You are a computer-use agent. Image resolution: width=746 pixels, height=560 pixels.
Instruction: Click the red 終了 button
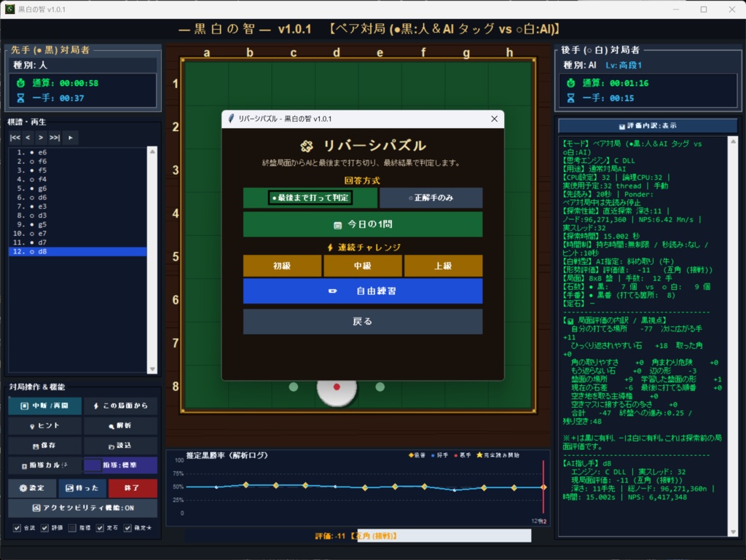(x=133, y=488)
